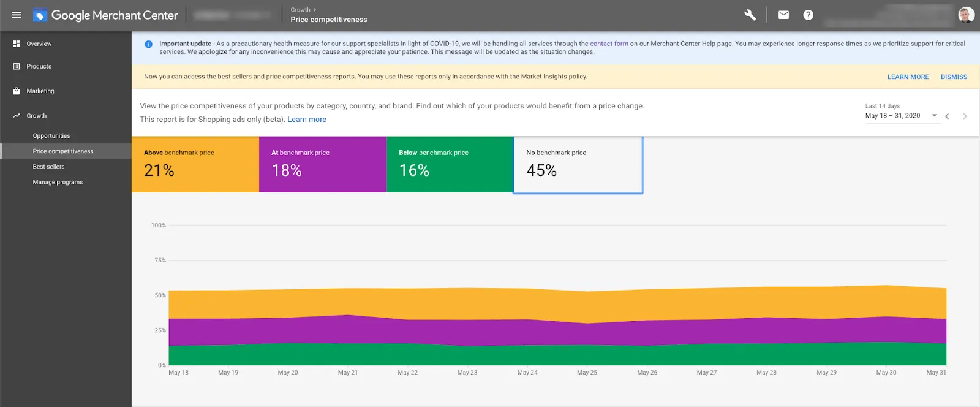Image resolution: width=980 pixels, height=407 pixels.
Task: Click the purple area of the chart
Action: 557,333
